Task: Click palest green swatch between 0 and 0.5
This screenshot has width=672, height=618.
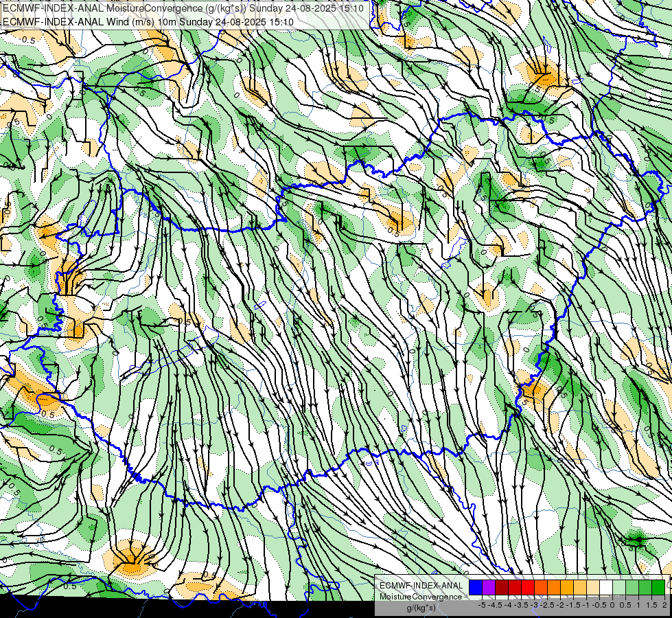Action: (619, 588)
